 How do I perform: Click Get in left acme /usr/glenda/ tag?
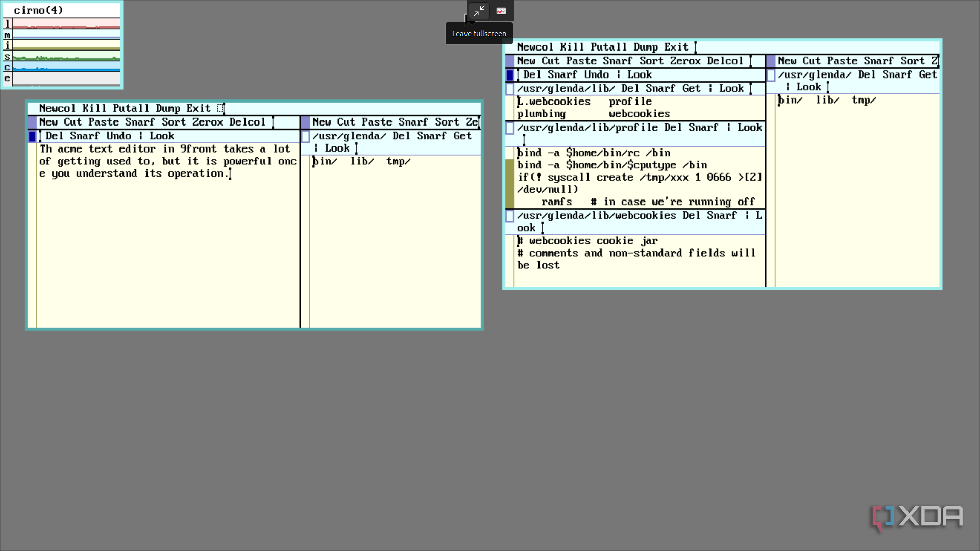[x=462, y=136]
